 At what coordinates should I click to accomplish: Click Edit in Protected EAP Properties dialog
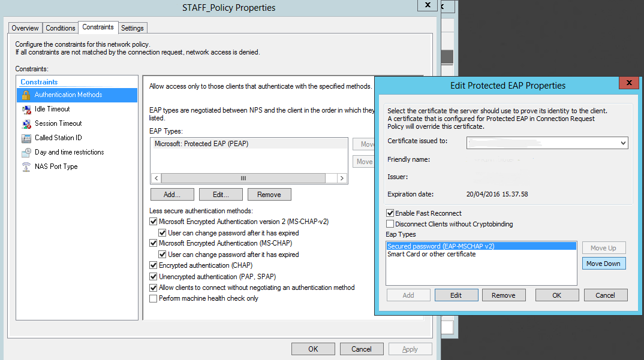click(x=456, y=295)
